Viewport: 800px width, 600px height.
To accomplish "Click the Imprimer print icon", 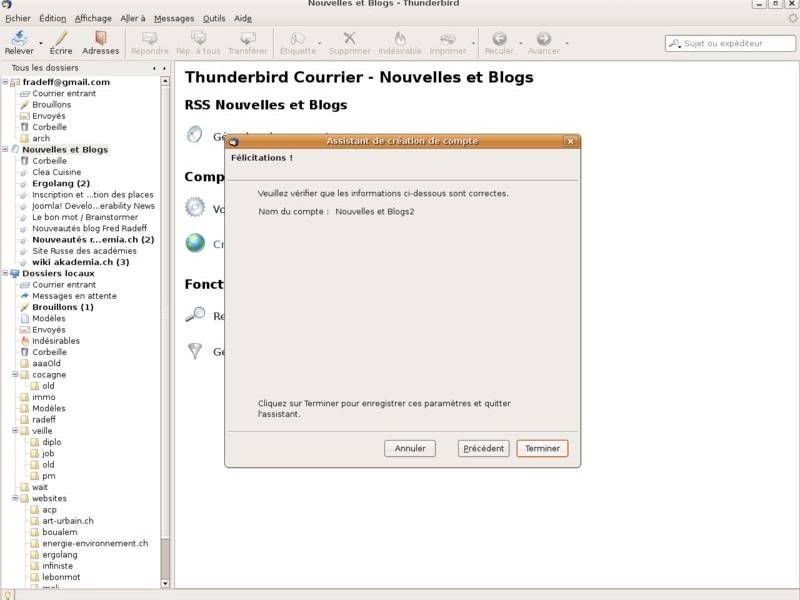I will [447, 38].
